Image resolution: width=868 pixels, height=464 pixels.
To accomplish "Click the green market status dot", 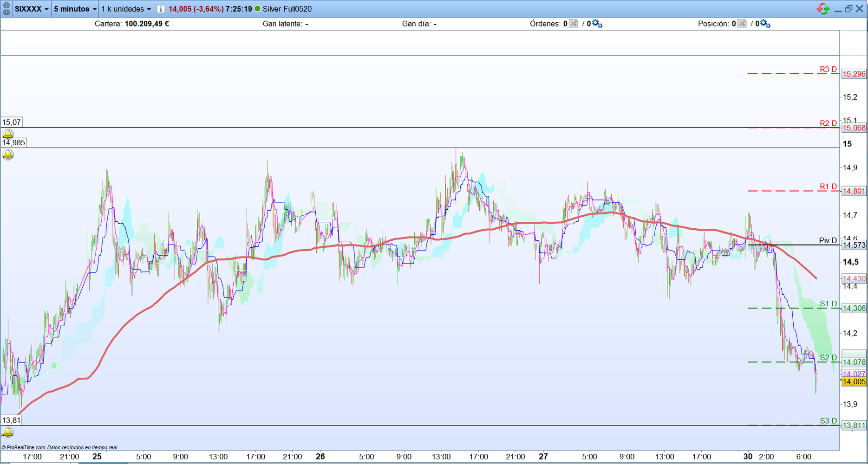I will pos(257,9).
